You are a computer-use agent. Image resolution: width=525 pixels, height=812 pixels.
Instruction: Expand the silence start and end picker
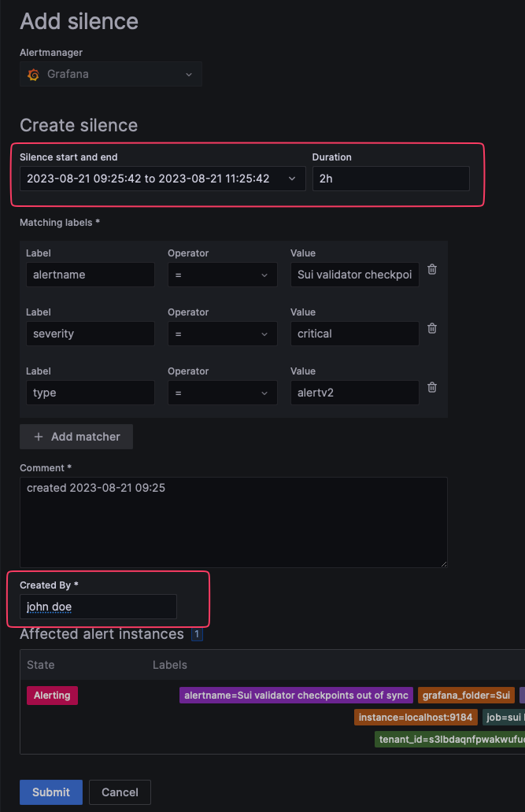(292, 179)
